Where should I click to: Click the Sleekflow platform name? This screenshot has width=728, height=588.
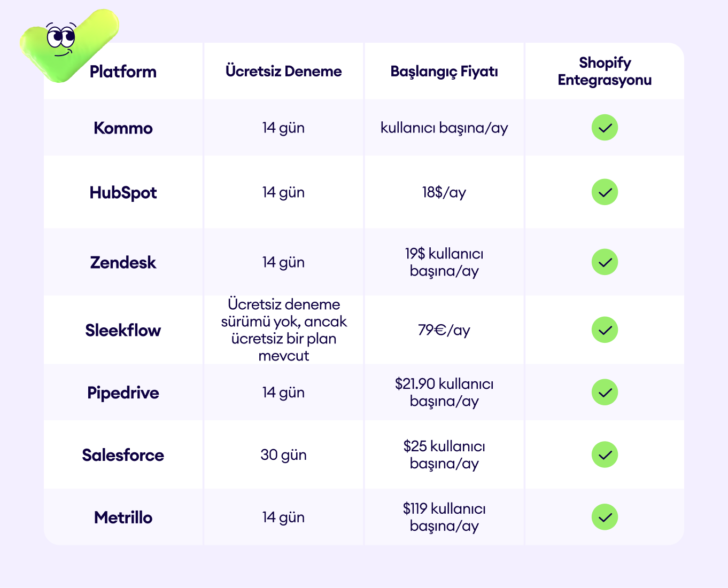[x=123, y=331]
